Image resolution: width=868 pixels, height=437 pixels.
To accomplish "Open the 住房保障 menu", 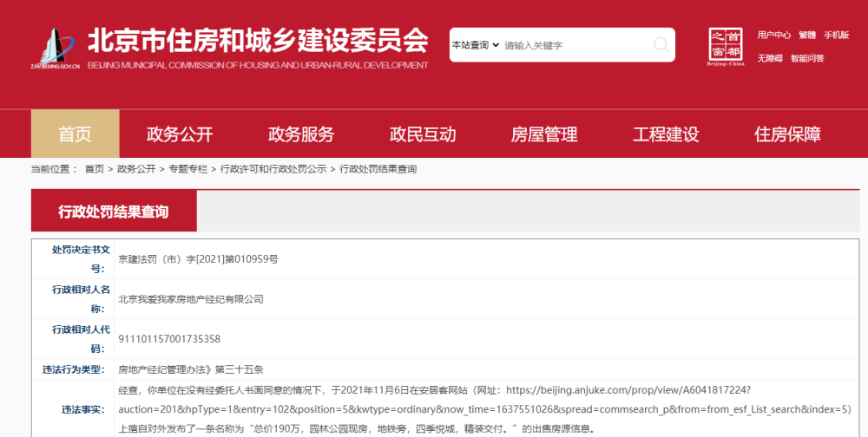I will pyautogui.click(x=787, y=134).
